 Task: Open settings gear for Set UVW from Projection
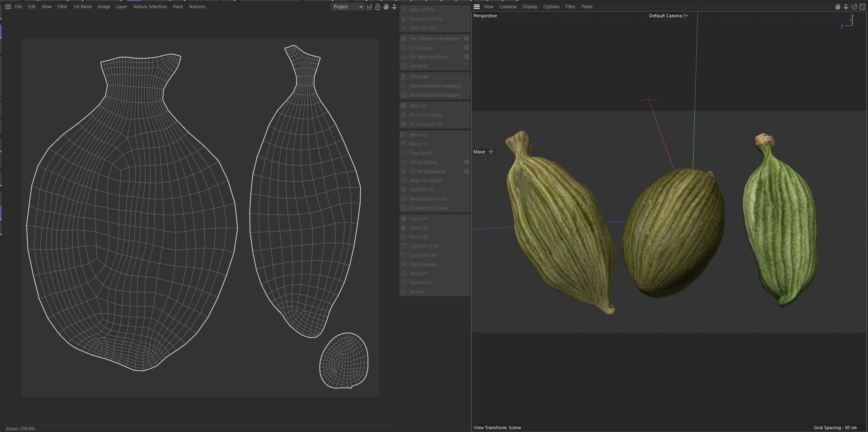click(x=466, y=39)
